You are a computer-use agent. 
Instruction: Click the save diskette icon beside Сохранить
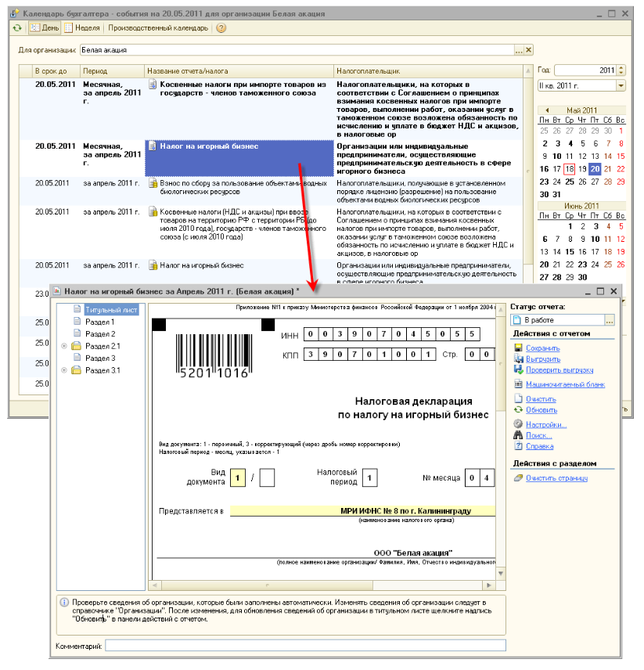point(518,348)
